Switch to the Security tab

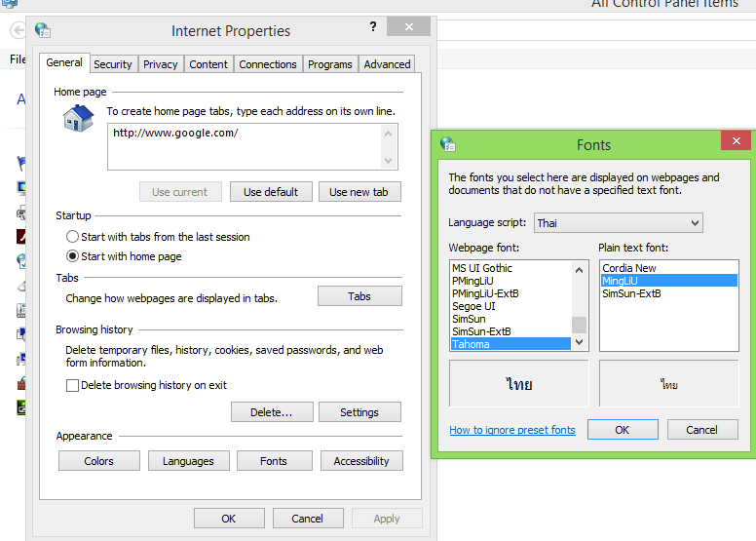113,64
